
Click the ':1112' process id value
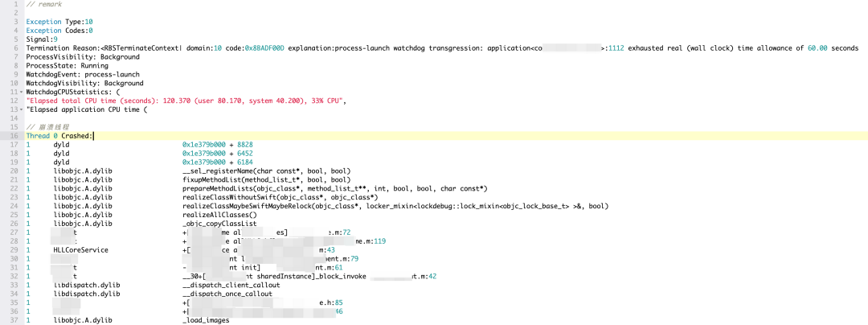point(615,48)
